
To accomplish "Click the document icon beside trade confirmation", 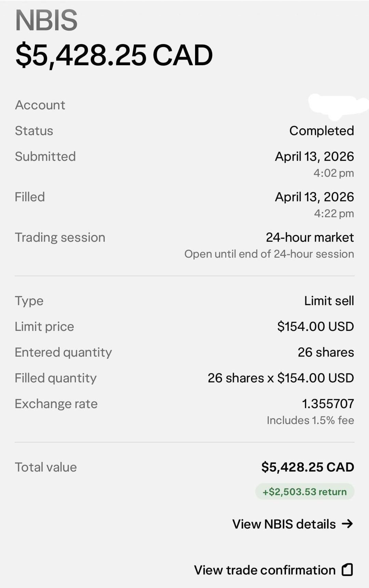I will click(347, 570).
